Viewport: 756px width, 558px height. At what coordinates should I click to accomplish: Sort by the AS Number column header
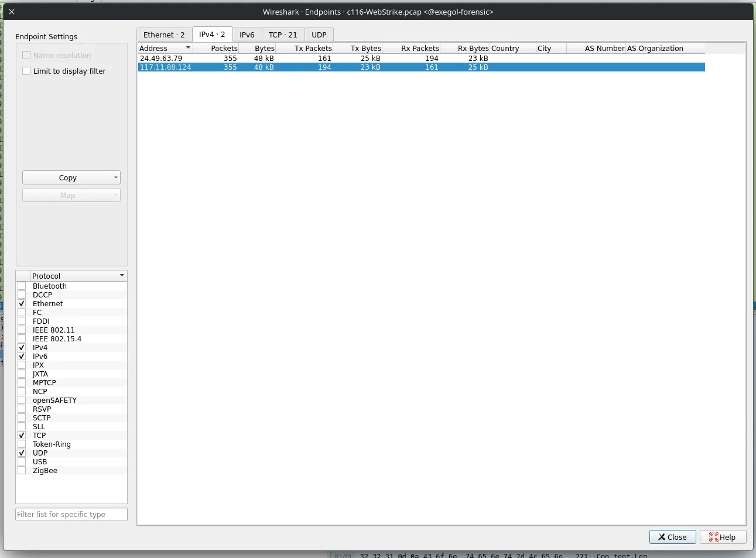(597, 48)
